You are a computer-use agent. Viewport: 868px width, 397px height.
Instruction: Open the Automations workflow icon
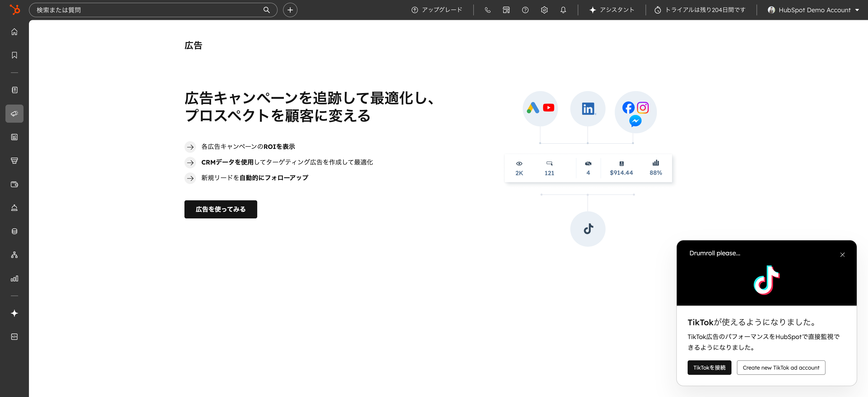14,255
